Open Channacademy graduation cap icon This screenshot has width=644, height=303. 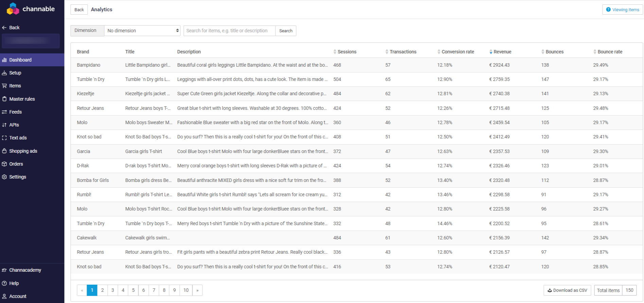4,270
